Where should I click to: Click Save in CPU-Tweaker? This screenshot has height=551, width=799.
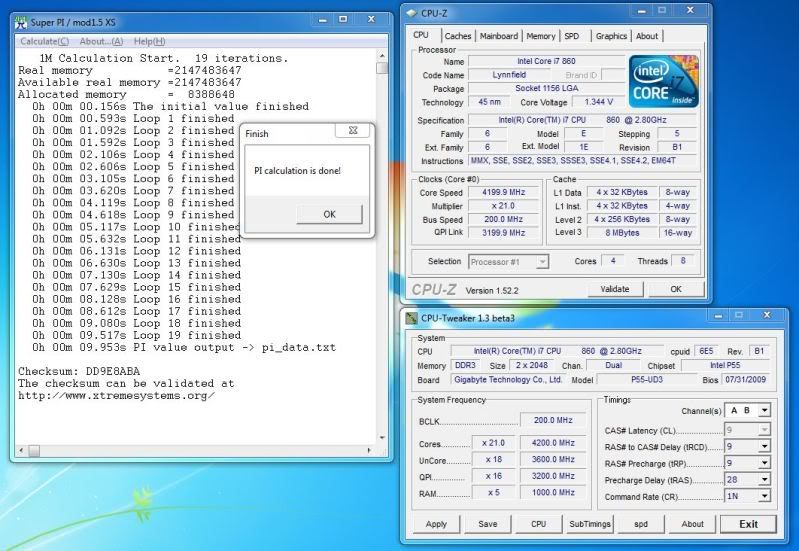point(488,524)
